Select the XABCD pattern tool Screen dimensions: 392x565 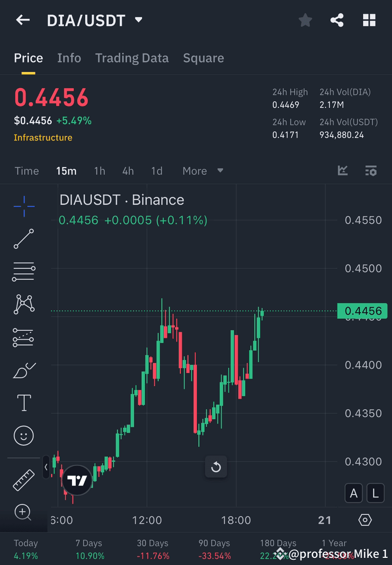tap(24, 304)
